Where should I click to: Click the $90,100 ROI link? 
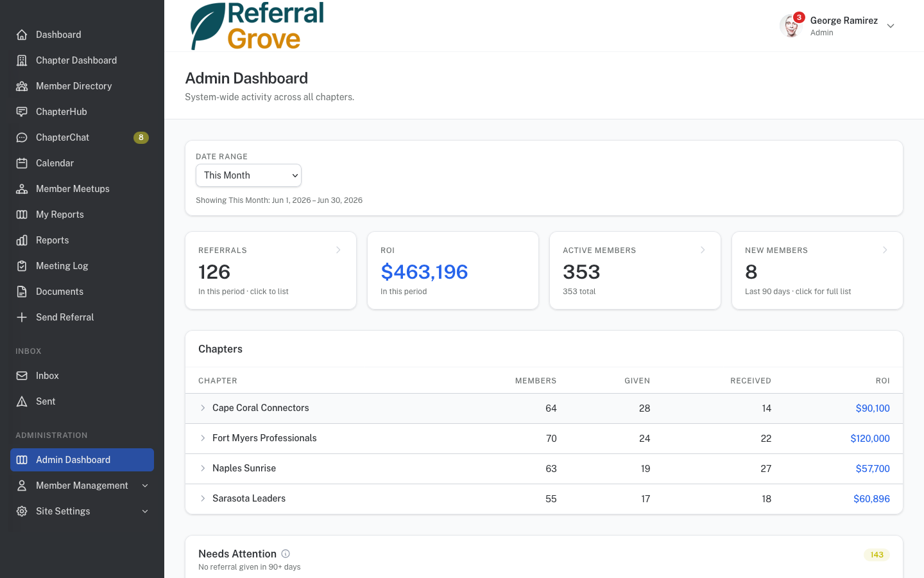873,408
